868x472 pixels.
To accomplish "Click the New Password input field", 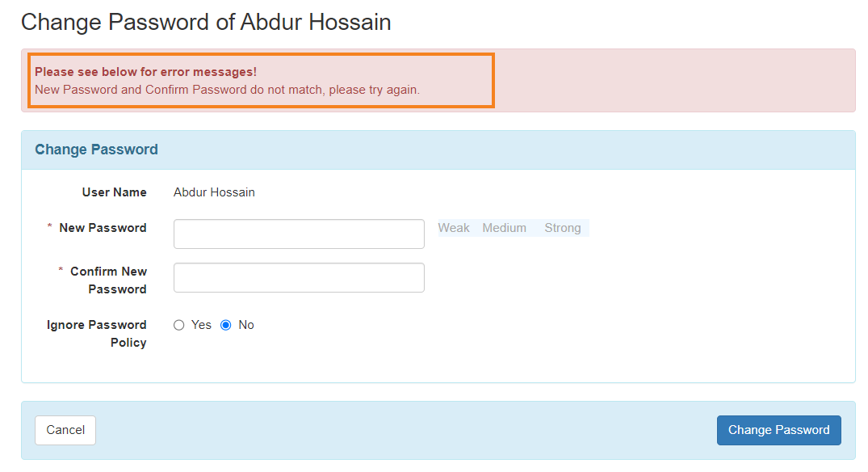I will 299,234.
